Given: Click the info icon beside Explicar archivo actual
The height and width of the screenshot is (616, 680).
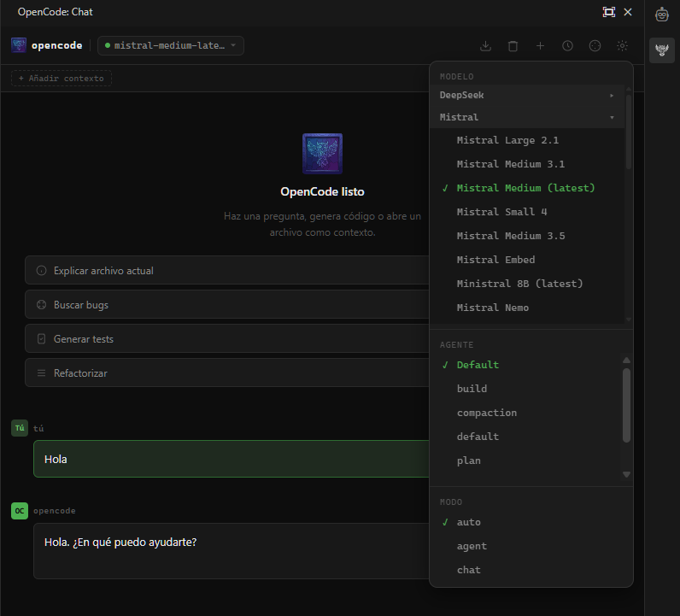Looking at the screenshot, I should pos(41,271).
